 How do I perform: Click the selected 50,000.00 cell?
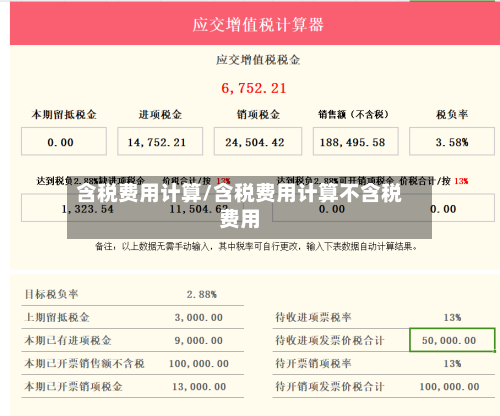(x=452, y=340)
